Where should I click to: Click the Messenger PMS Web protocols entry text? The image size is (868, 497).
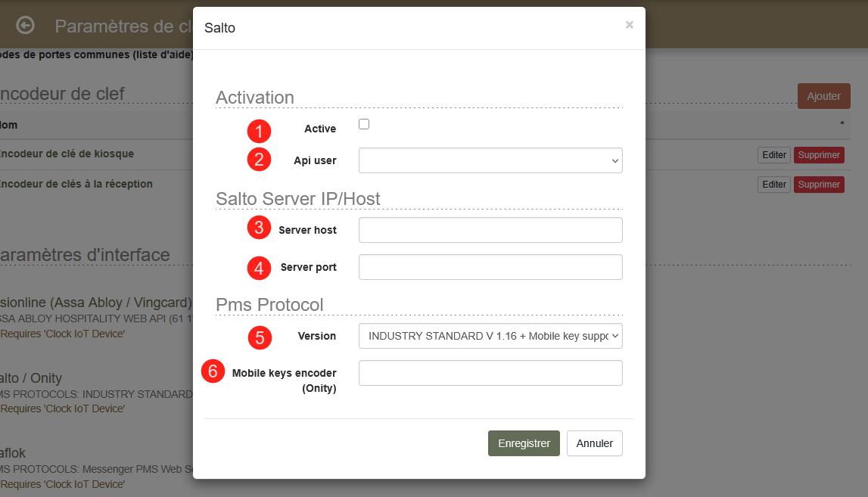tap(96, 469)
